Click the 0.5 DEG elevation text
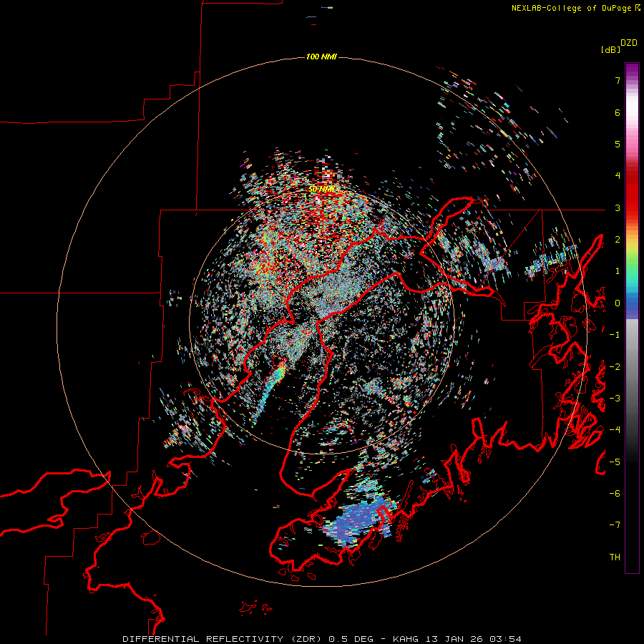Viewport: 644px width, 644px height. (x=351, y=639)
